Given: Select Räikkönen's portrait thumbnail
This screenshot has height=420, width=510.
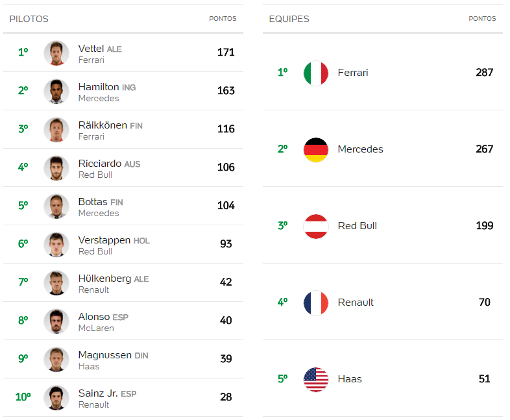Looking at the screenshot, I should [x=56, y=130].
